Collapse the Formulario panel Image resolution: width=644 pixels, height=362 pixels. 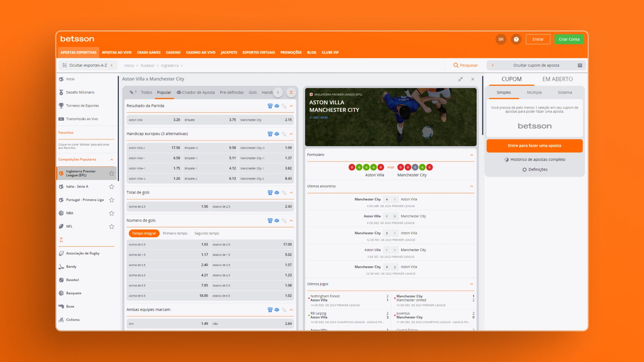(x=472, y=155)
